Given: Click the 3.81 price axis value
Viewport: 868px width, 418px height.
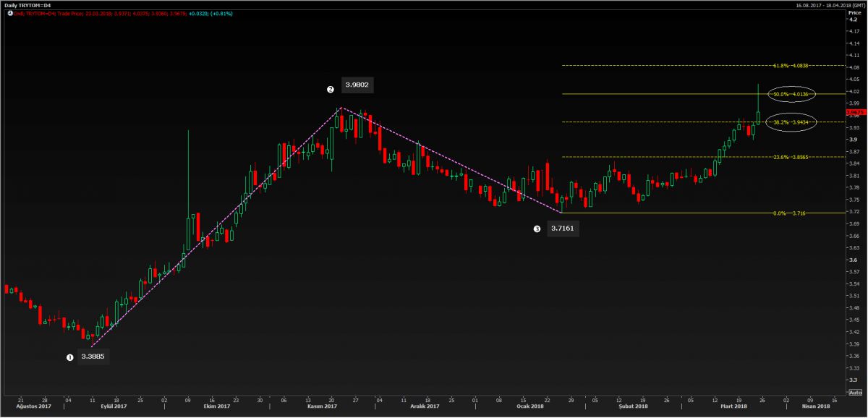Looking at the screenshot, I should coord(854,176).
